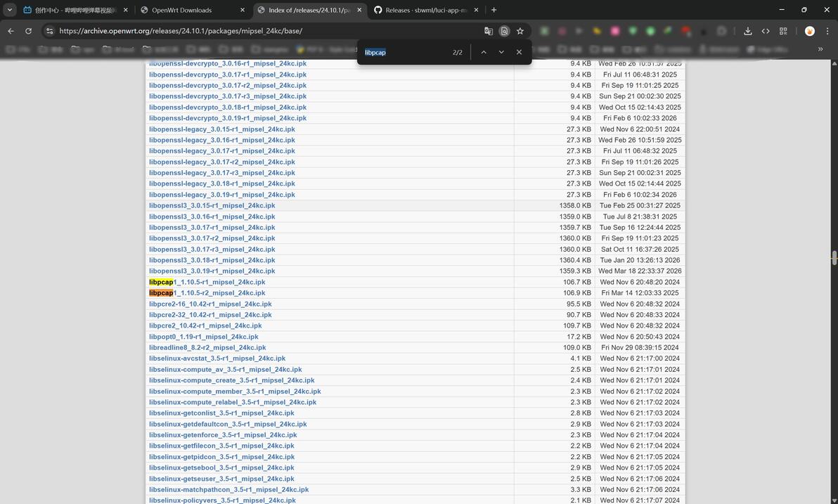Download libpcre2-16_10.42-r1_mipsel_24kc.ipk
The width and height of the screenshot is (838, 504).
(210, 304)
